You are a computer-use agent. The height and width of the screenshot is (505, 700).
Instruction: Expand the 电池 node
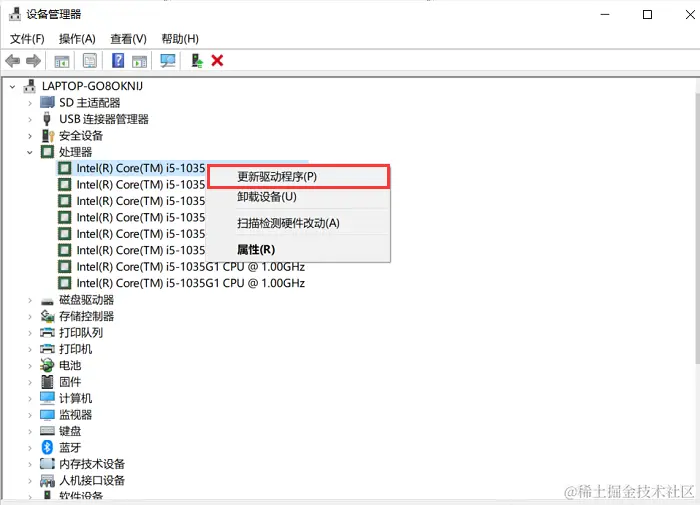[29, 366]
